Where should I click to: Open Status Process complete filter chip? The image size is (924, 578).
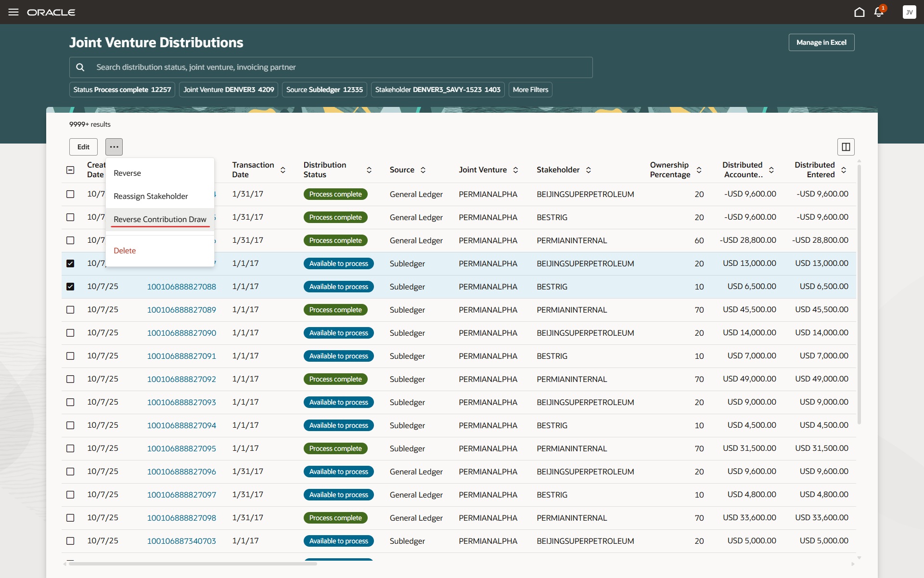click(122, 90)
